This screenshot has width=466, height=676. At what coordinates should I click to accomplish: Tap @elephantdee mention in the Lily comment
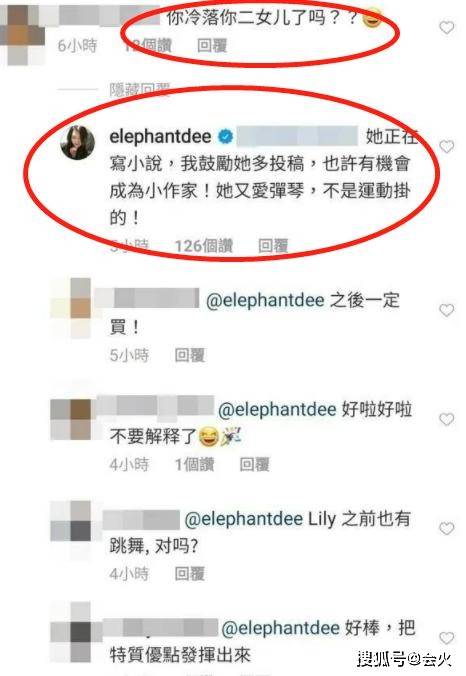[x=244, y=519]
